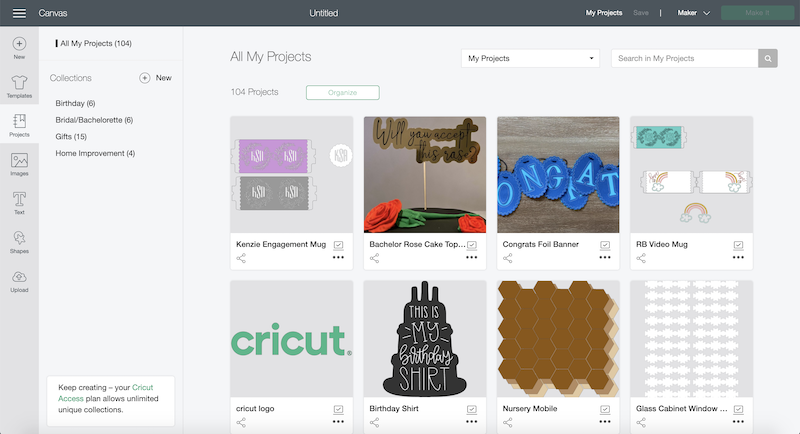Click the Canvas label in header
This screenshot has width=800, height=434.
[53, 13]
